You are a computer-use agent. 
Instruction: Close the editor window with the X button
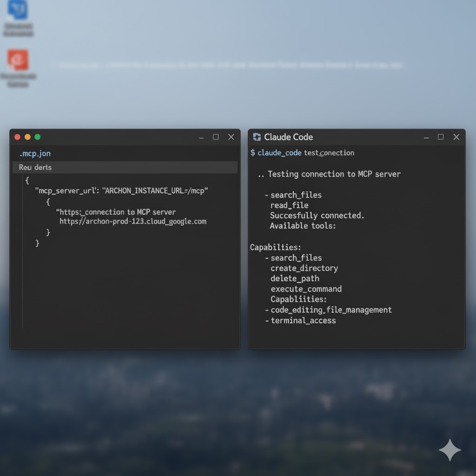[x=231, y=137]
